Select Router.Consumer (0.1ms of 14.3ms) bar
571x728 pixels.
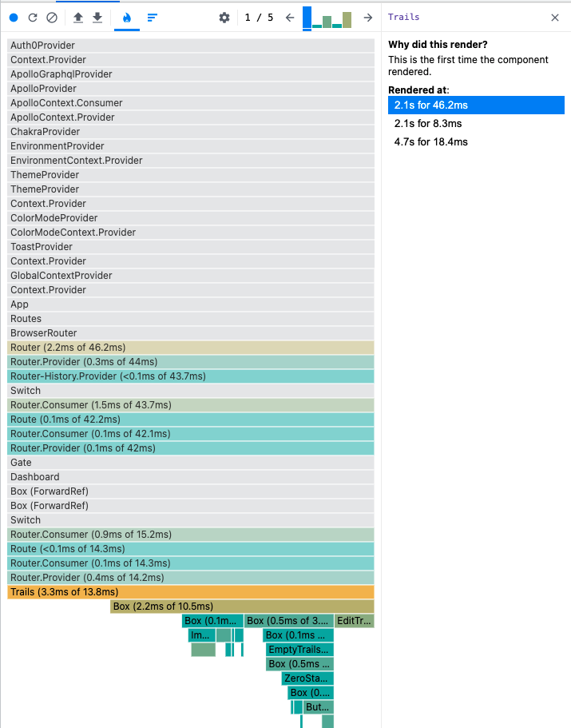pos(191,563)
